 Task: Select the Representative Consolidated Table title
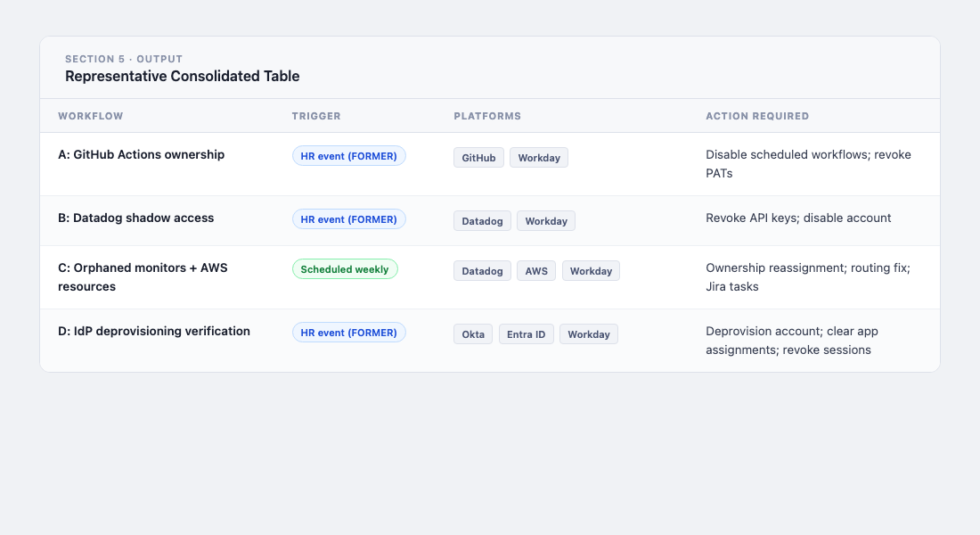183,77
